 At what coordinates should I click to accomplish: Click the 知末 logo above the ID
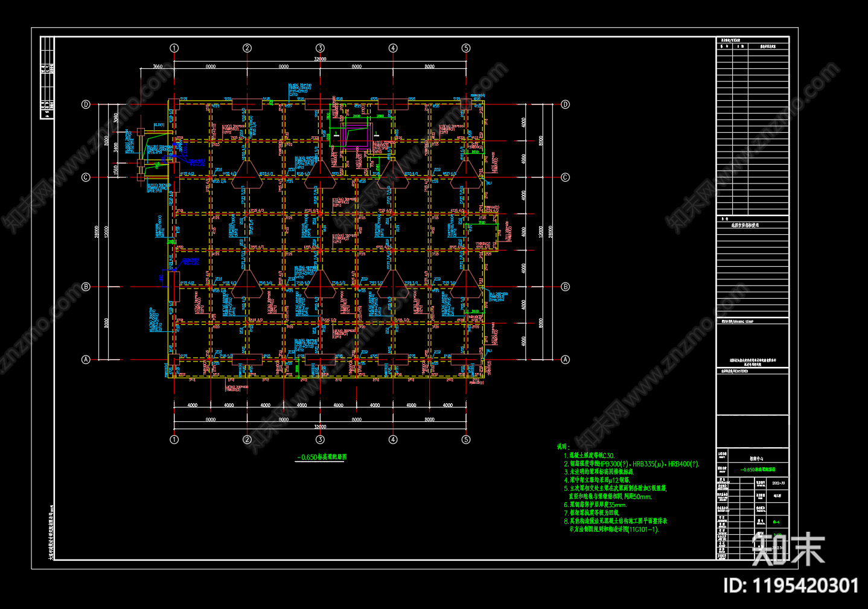click(788, 550)
